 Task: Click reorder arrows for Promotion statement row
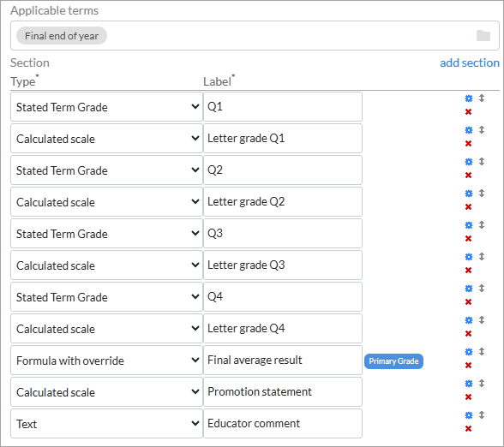point(481,383)
